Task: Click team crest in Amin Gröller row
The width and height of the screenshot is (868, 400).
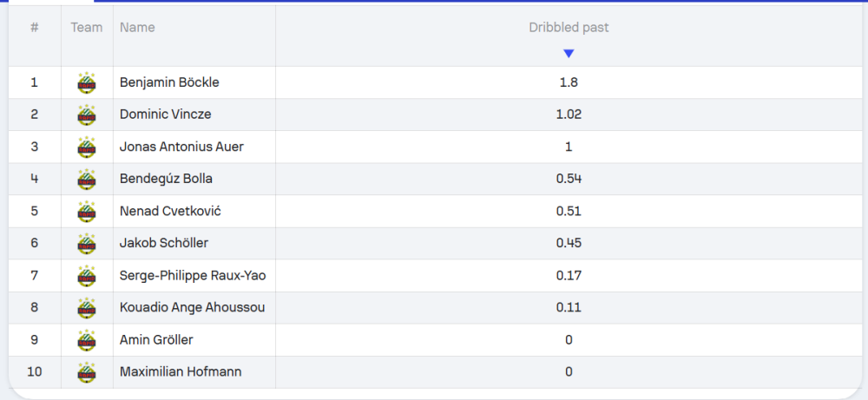Action: (x=87, y=340)
